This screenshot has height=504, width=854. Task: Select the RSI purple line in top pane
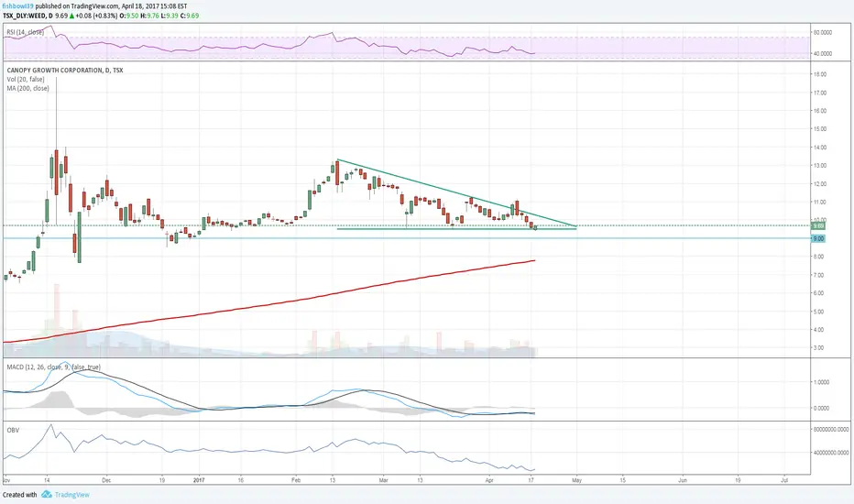pos(269,46)
